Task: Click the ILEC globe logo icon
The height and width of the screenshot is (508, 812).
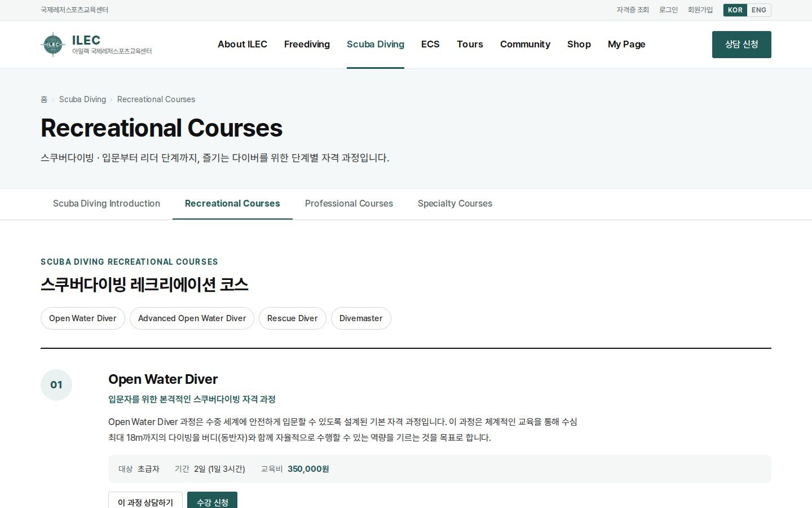Action: (x=53, y=45)
